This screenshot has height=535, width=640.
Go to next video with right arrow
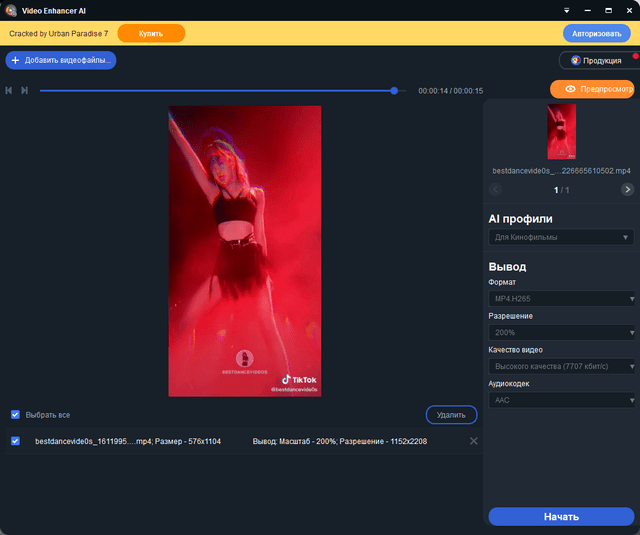click(627, 189)
